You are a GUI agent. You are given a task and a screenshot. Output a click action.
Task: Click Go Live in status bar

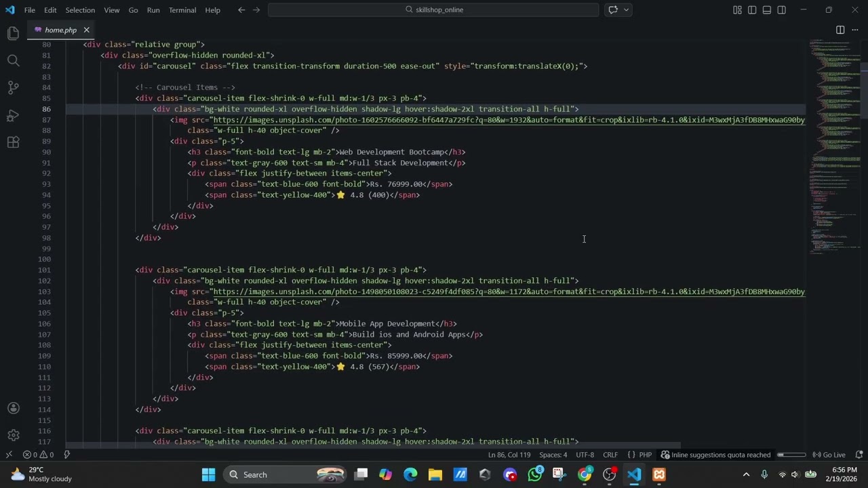point(829,455)
